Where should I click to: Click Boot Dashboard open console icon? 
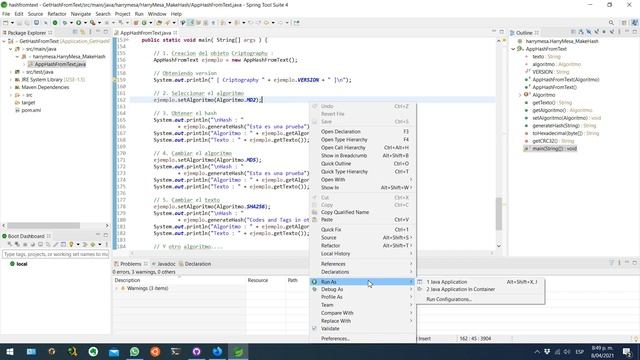40,244
